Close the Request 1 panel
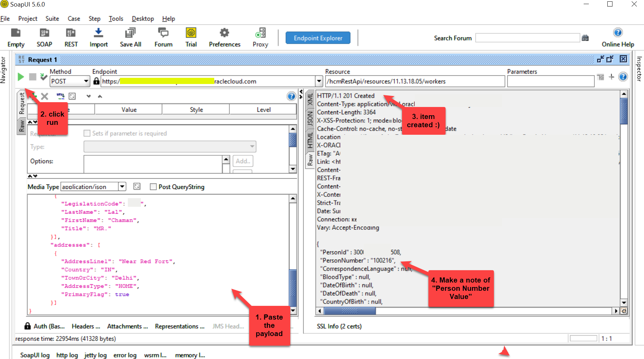Image resolution: width=644 pixels, height=359 pixels. tap(623, 59)
